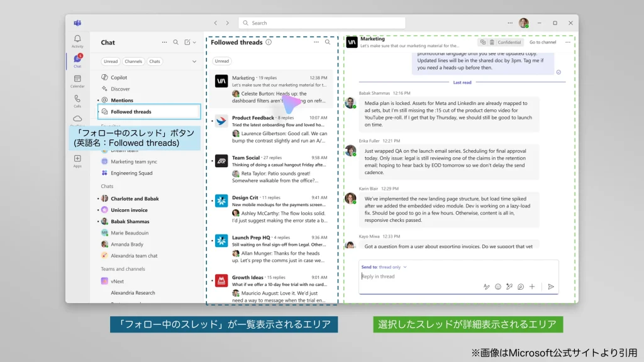Open the Launch Prep HQ thread
This screenshot has height=362, width=644.
pyautogui.click(x=271, y=248)
